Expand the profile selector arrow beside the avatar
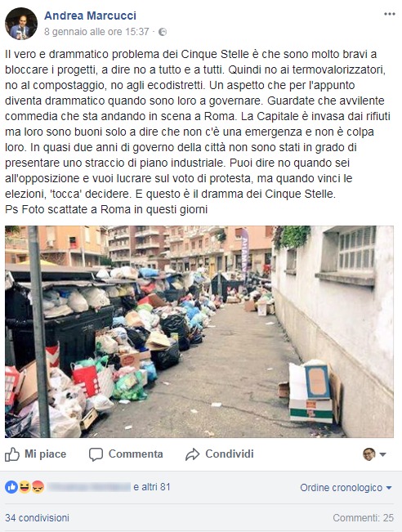Screen dimensions: 402x532 point(382,454)
